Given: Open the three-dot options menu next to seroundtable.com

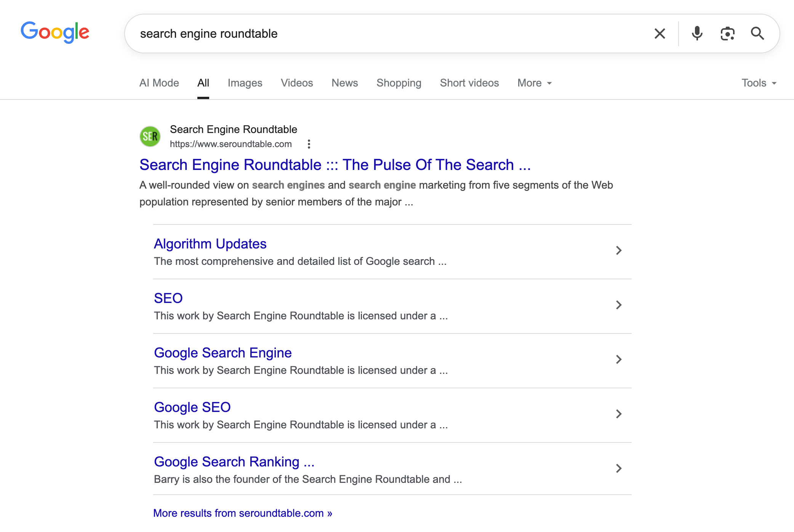Looking at the screenshot, I should 309,144.
